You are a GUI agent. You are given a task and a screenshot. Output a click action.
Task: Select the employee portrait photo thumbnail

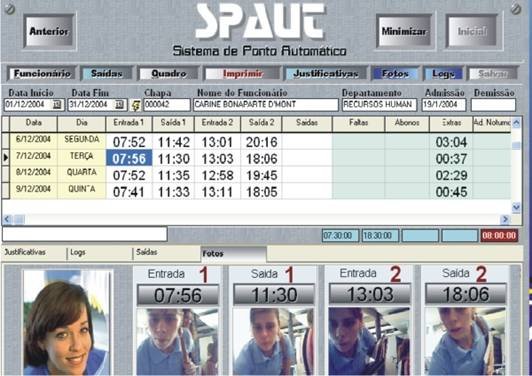[x=67, y=322]
